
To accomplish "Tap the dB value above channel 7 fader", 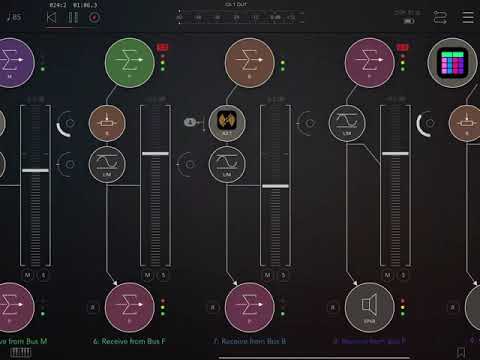I will pos(275,100).
